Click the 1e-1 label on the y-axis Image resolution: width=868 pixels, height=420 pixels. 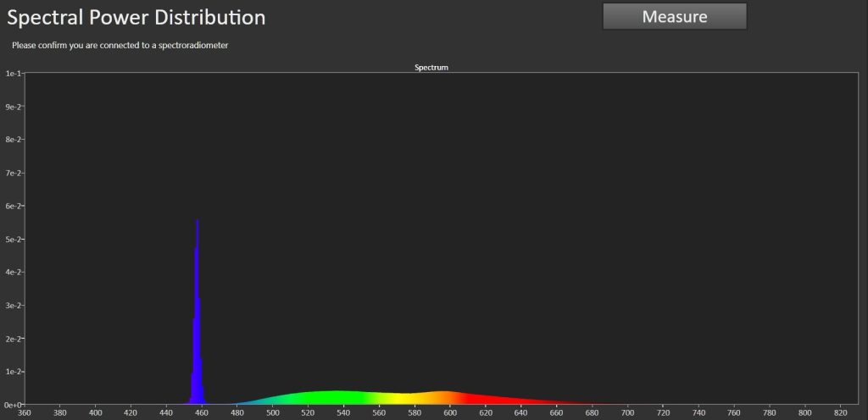pyautogui.click(x=13, y=74)
